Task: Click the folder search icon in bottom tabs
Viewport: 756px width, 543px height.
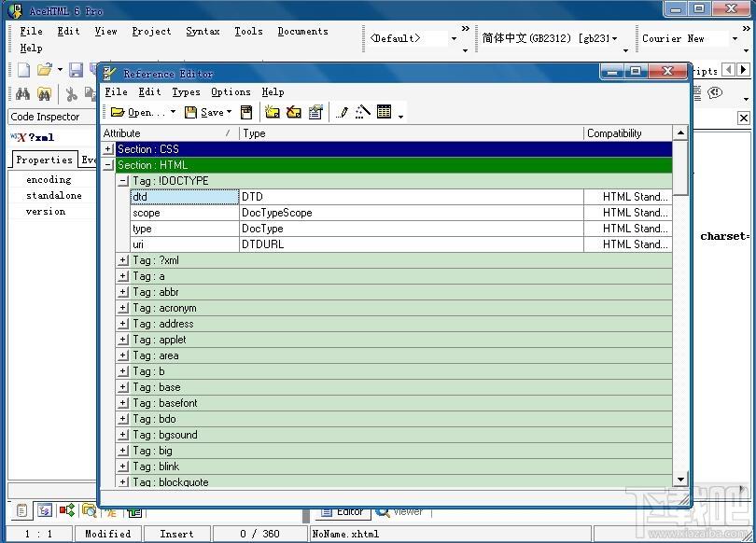Action: (90, 509)
